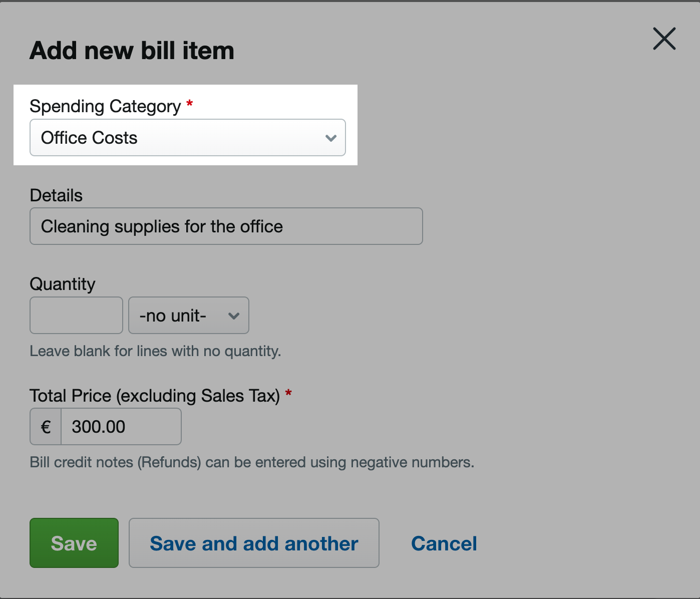Image resolution: width=700 pixels, height=599 pixels.
Task: Click the Leave blank for lines hint
Action: (x=155, y=351)
